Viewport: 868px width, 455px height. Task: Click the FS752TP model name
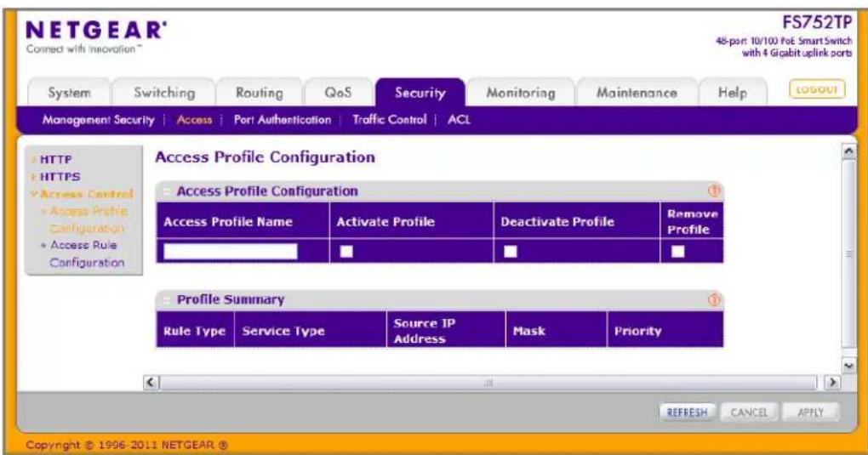[x=817, y=23]
